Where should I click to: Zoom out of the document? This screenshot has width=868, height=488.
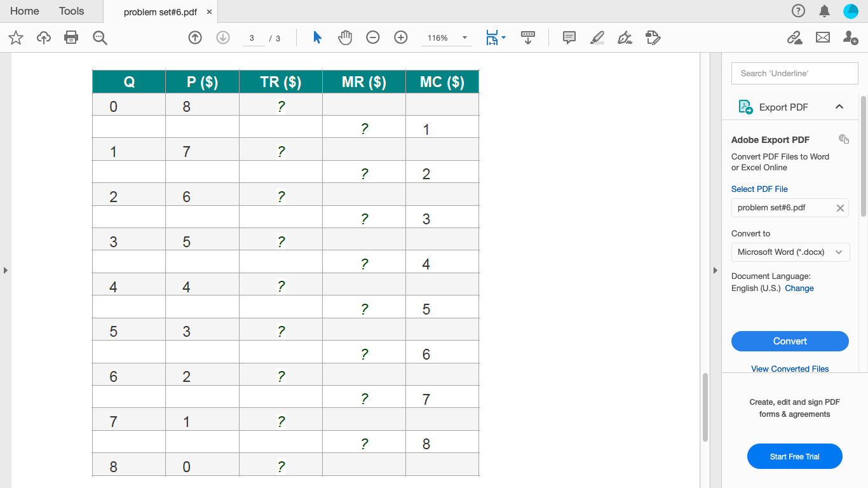tap(372, 37)
